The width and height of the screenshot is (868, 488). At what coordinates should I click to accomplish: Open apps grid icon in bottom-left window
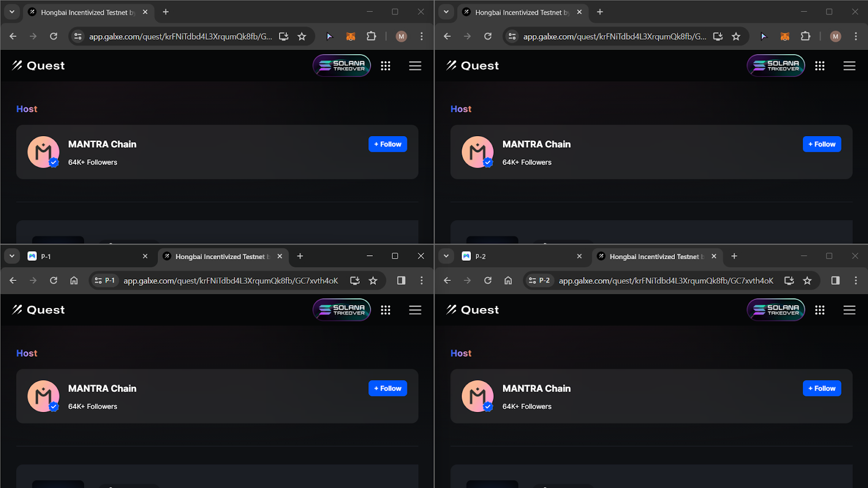click(386, 310)
